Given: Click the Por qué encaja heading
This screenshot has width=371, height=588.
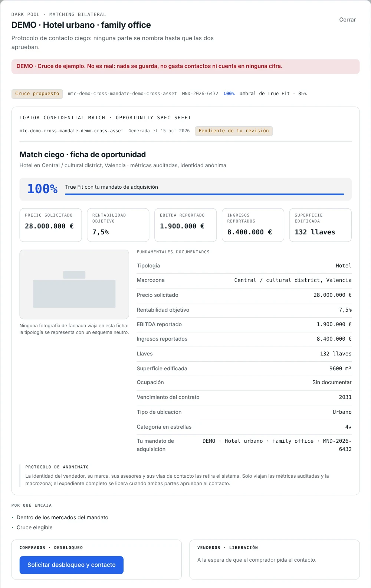Looking at the screenshot, I should [32, 505].
